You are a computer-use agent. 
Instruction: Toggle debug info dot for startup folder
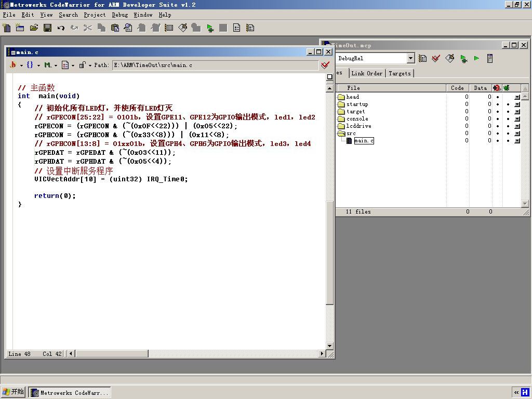pyautogui.click(x=508, y=104)
